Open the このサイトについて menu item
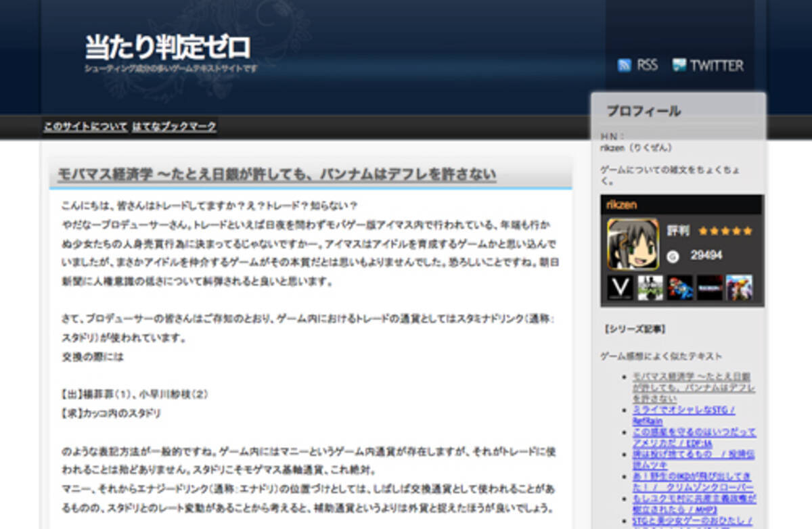 click(x=85, y=127)
